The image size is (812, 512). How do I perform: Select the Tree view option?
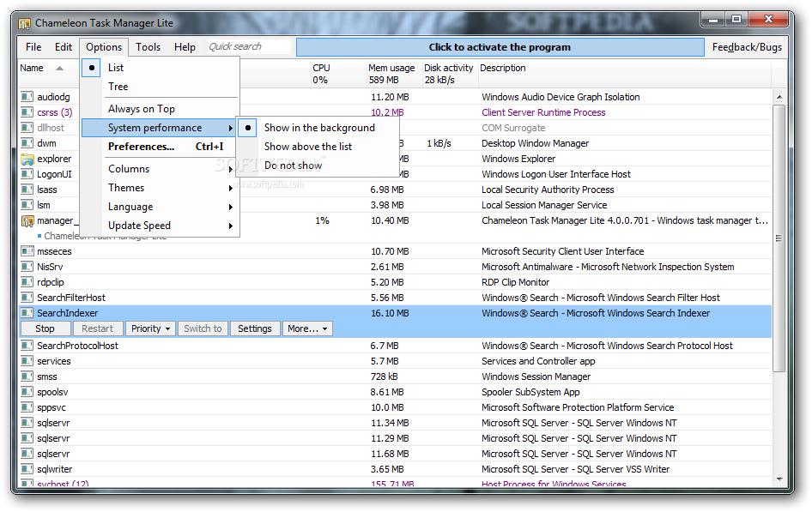[x=161, y=87]
